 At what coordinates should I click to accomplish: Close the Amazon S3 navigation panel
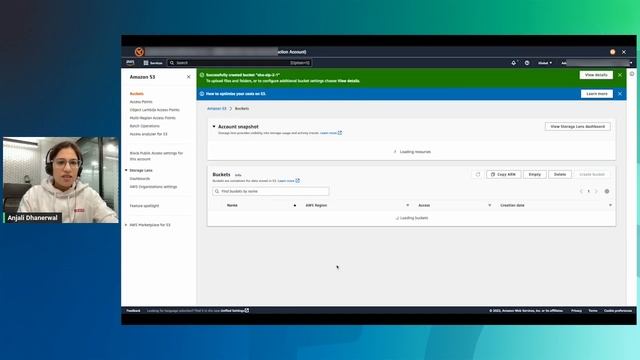tap(189, 77)
